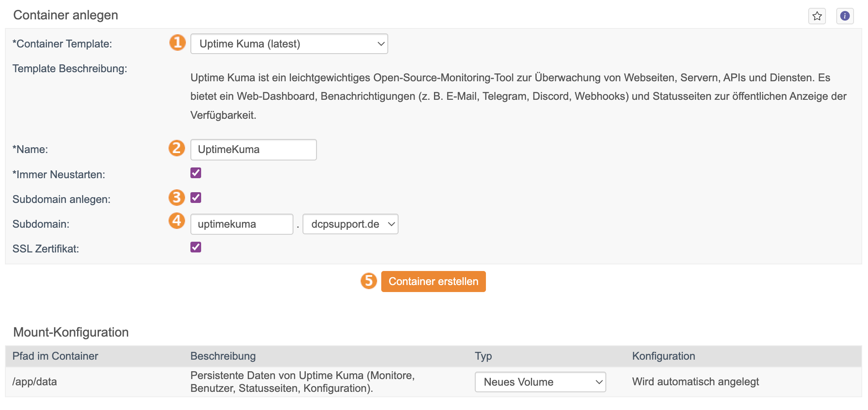
Task: Toggle the SSL Zertifikat checkbox
Action: click(x=196, y=247)
